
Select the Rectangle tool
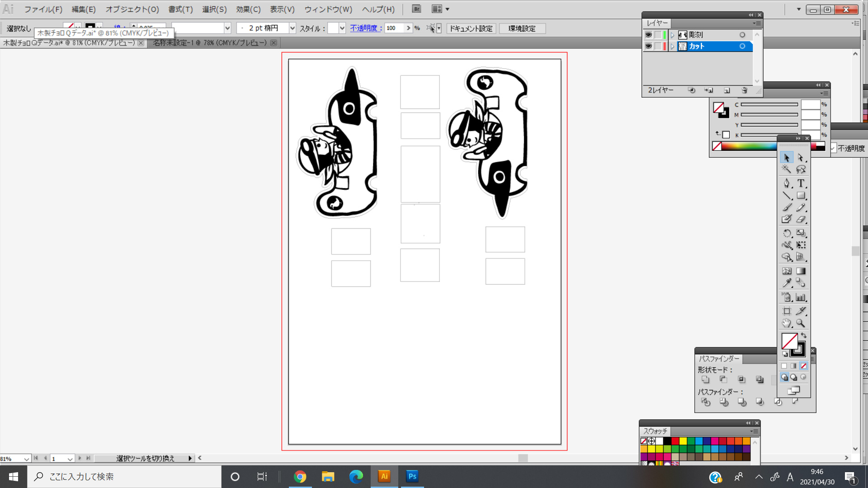pyautogui.click(x=801, y=196)
